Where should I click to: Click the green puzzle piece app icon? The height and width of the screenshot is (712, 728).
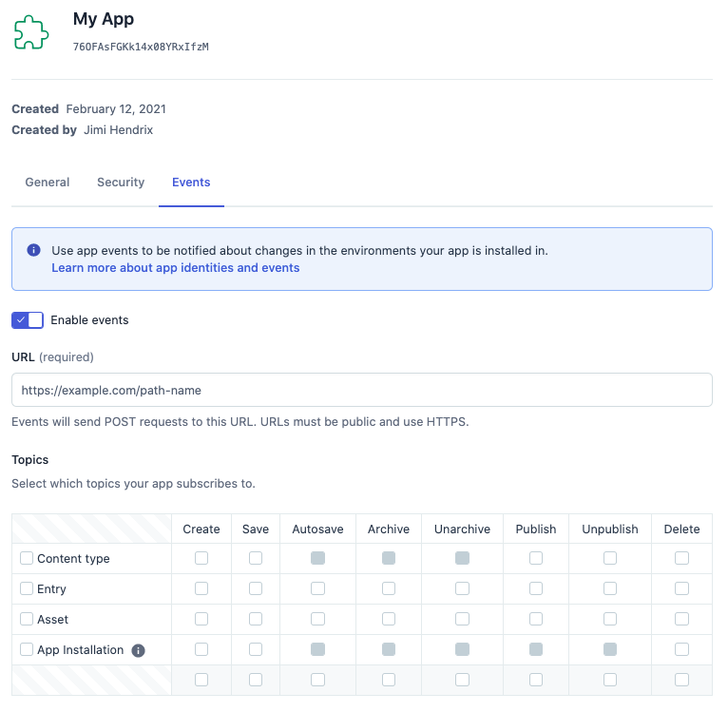[x=31, y=32]
